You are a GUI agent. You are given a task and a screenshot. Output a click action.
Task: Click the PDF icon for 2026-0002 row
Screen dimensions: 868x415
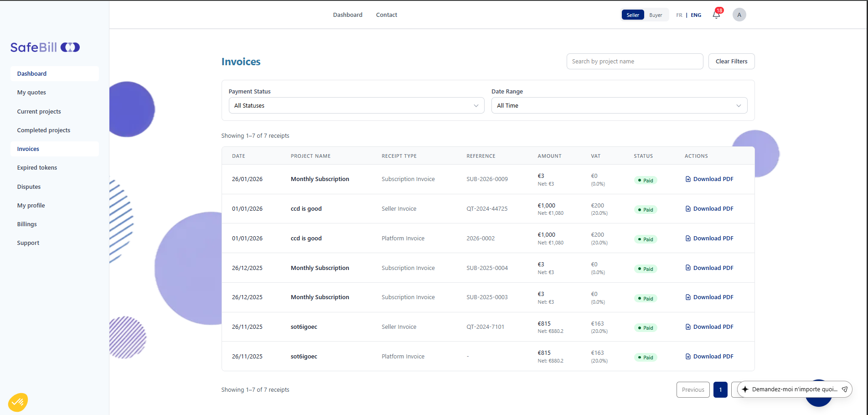pos(688,239)
